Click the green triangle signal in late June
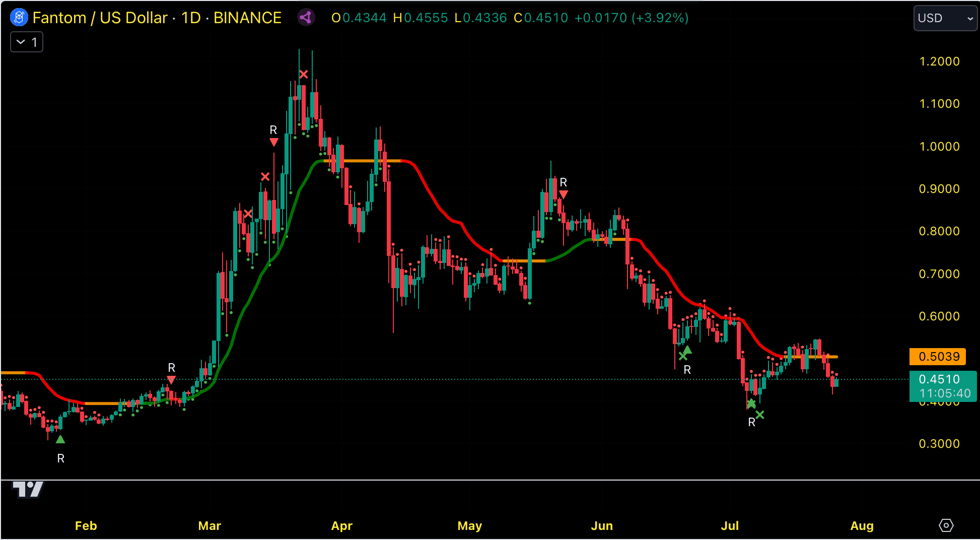 click(x=687, y=350)
